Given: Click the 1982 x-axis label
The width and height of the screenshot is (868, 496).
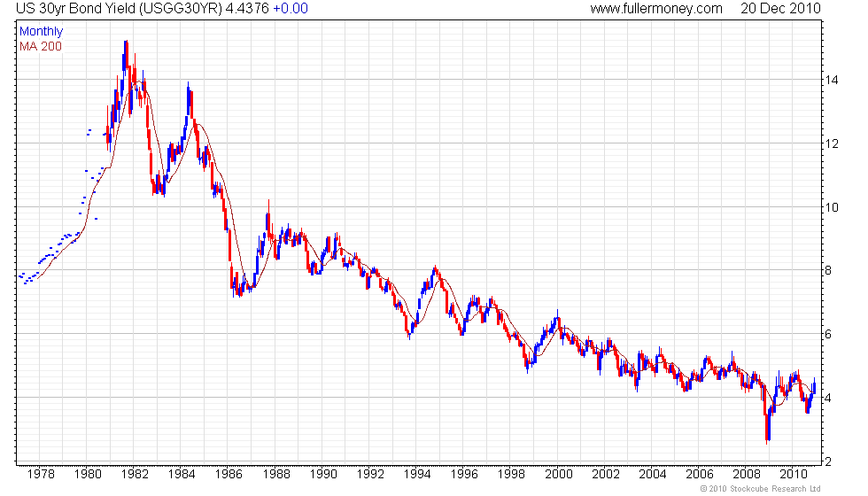Looking at the screenshot, I should (x=135, y=474).
